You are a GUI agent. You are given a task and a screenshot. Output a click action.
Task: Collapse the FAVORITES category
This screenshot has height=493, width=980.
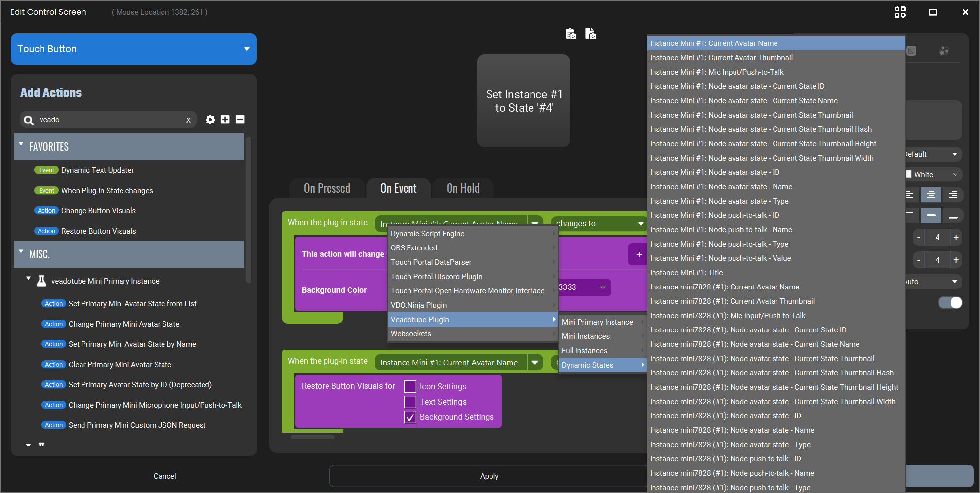pos(21,144)
